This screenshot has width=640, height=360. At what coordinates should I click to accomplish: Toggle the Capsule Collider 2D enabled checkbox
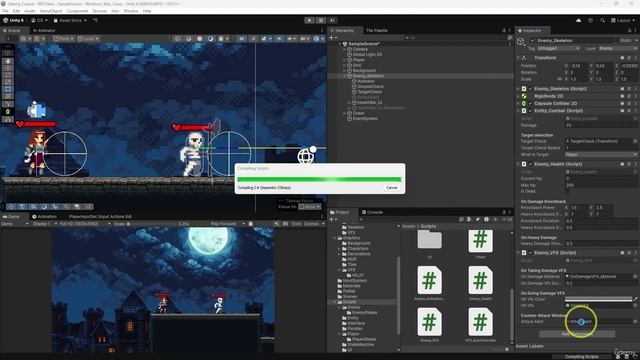coord(530,104)
